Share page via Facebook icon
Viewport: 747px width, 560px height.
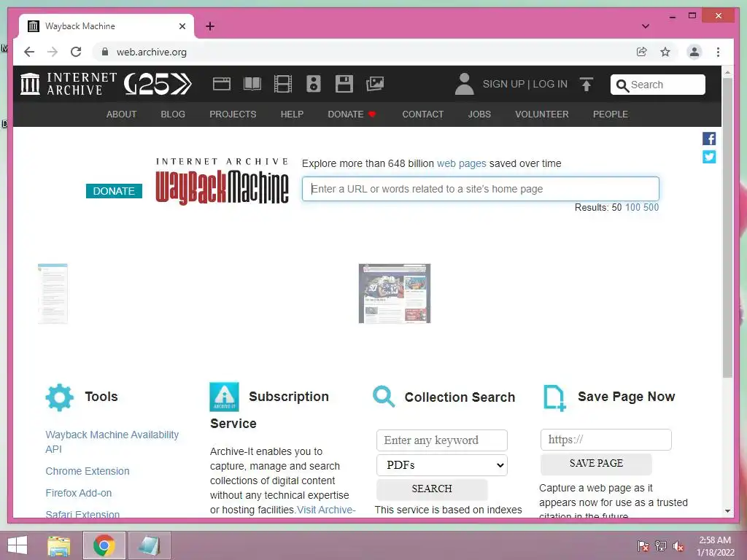click(709, 139)
